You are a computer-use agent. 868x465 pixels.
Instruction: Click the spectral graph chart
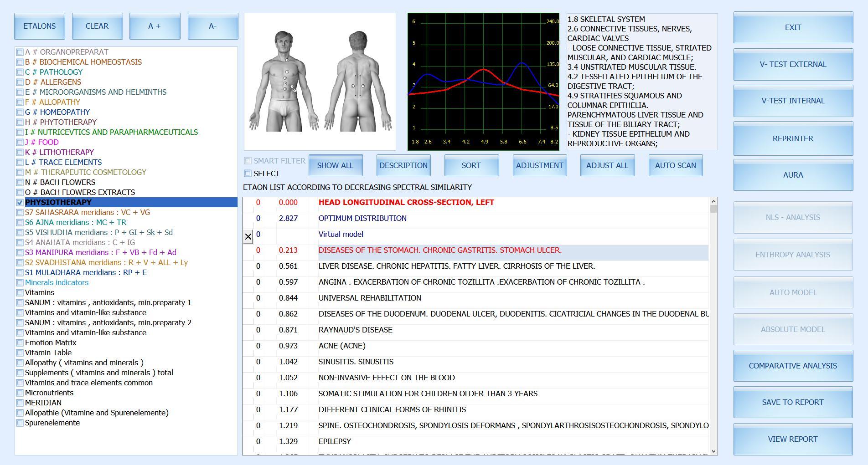point(483,82)
